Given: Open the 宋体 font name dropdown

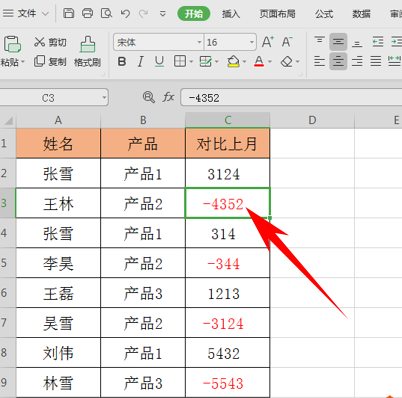Looking at the screenshot, I should tap(199, 42).
